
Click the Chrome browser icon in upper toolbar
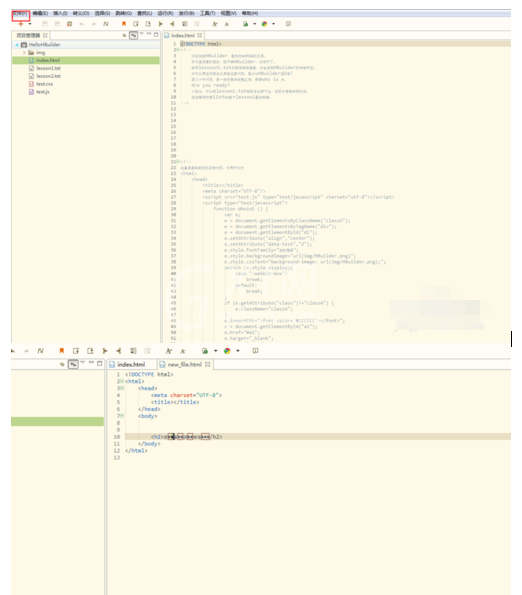[x=264, y=24]
